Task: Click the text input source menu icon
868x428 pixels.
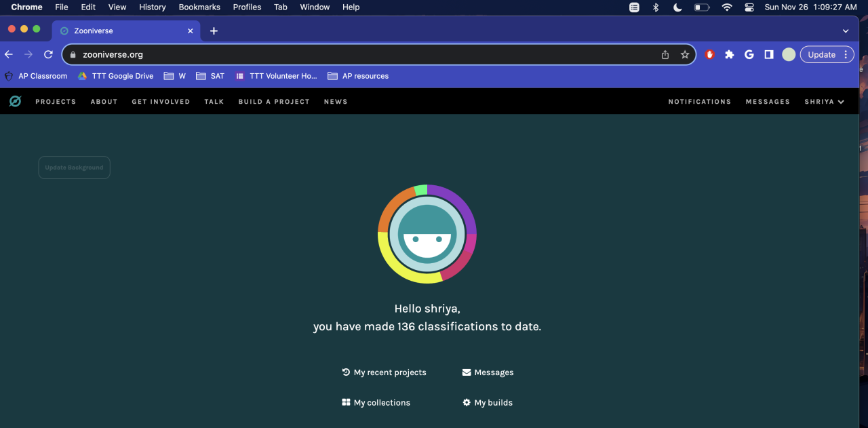Action: coord(634,7)
